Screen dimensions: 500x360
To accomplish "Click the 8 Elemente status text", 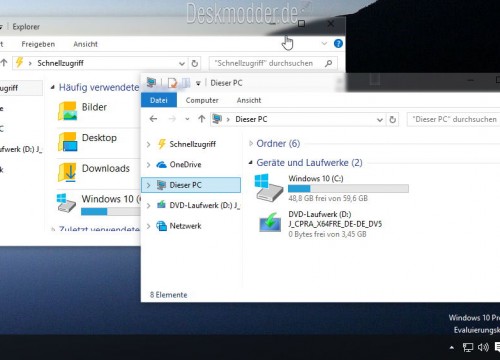I will (x=168, y=295).
